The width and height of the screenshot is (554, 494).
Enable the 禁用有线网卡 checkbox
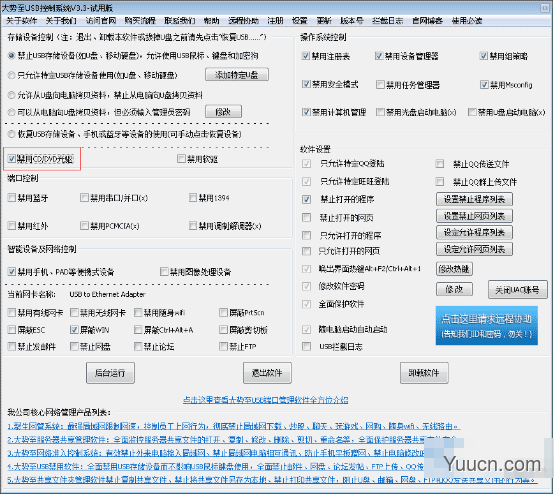[12, 312]
